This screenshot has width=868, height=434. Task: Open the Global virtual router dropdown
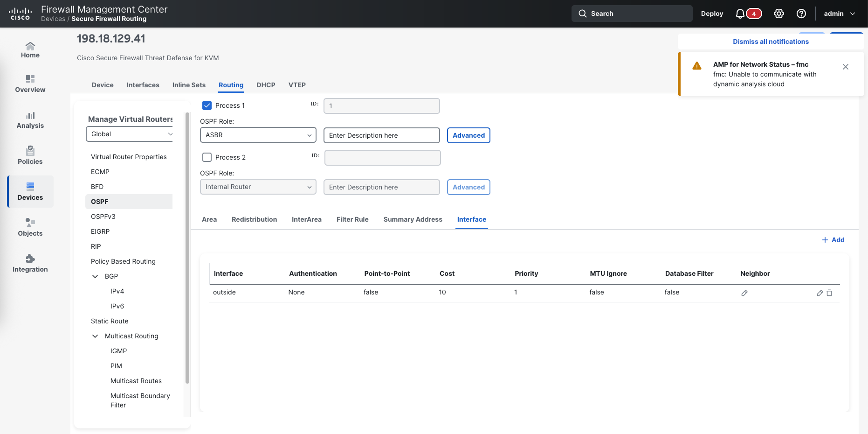pyautogui.click(x=130, y=134)
